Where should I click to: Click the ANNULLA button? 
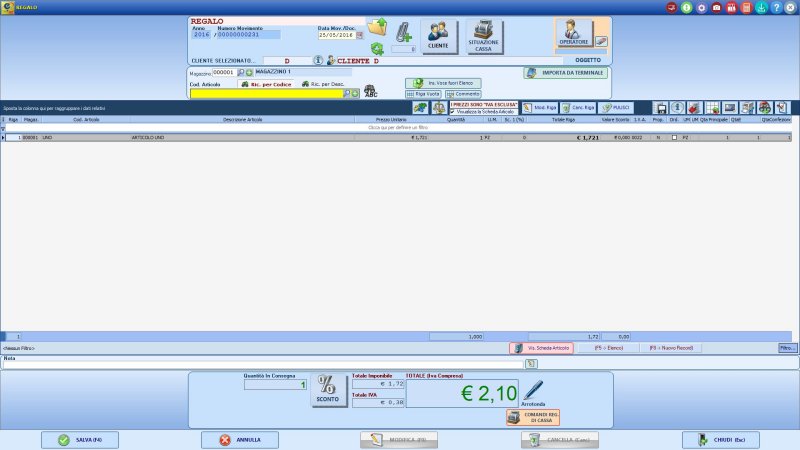(x=240, y=440)
